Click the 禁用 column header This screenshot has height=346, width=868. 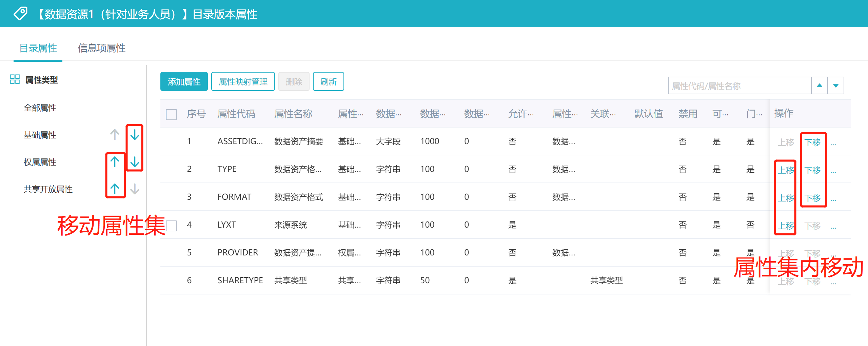[x=688, y=114]
